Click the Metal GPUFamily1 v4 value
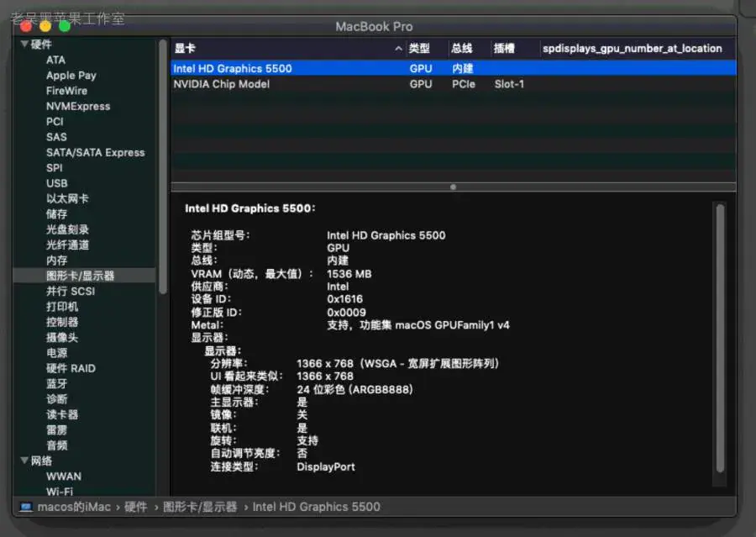 pyautogui.click(x=418, y=325)
